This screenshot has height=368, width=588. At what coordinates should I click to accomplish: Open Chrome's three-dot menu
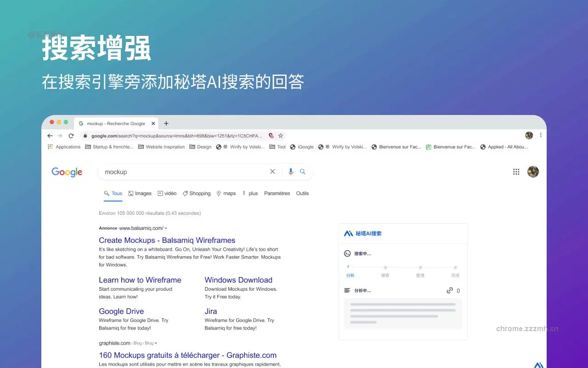point(541,135)
